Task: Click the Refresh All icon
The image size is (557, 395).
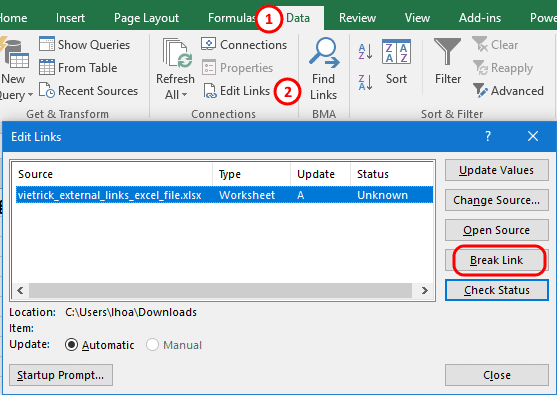Action: (x=177, y=53)
